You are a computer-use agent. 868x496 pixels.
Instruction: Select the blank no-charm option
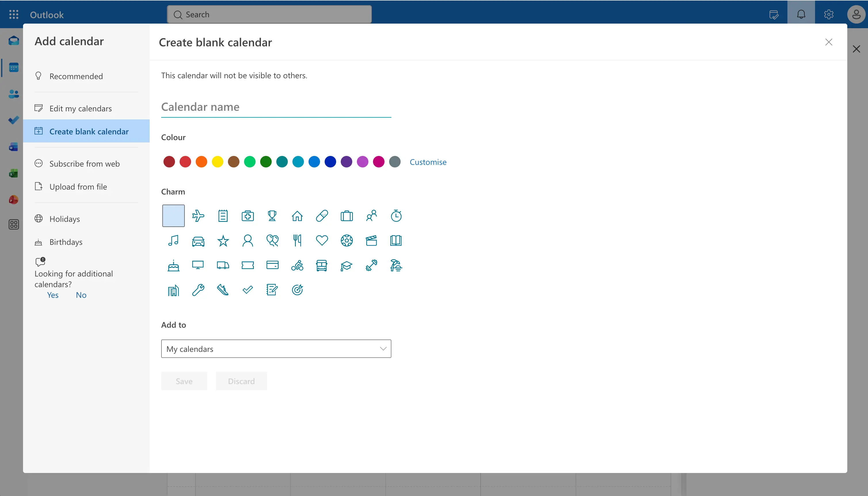click(x=173, y=216)
